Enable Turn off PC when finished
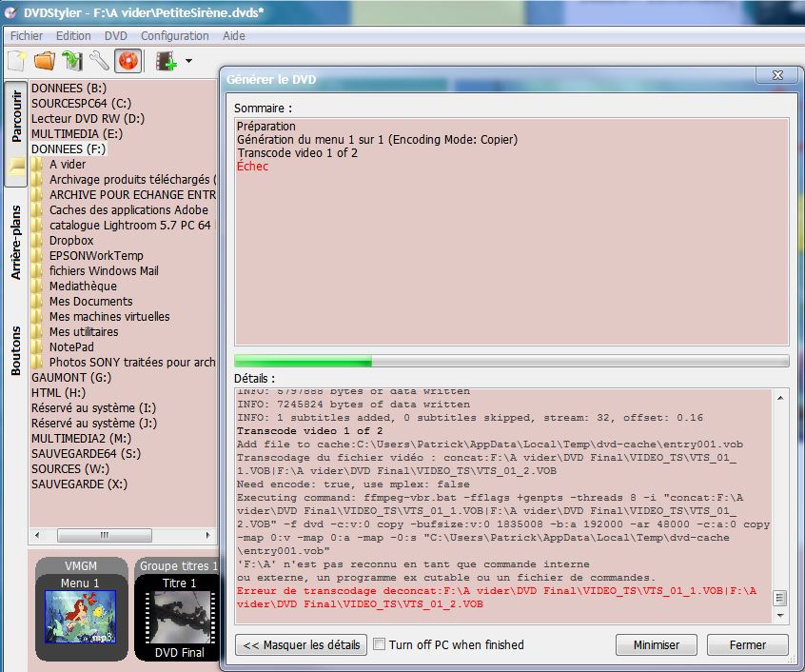 pyautogui.click(x=379, y=644)
